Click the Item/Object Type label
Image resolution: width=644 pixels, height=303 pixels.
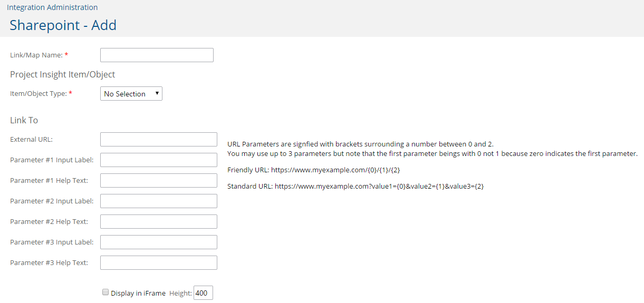pos(41,93)
